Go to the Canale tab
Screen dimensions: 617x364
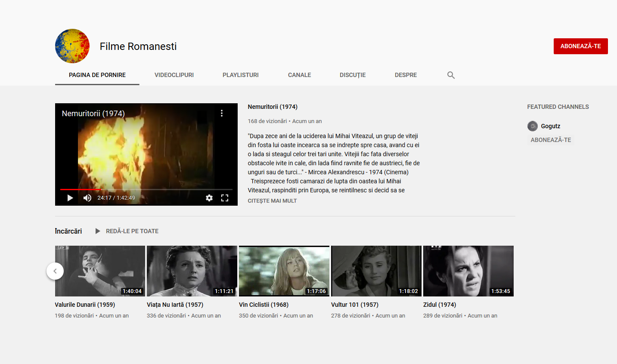click(299, 75)
